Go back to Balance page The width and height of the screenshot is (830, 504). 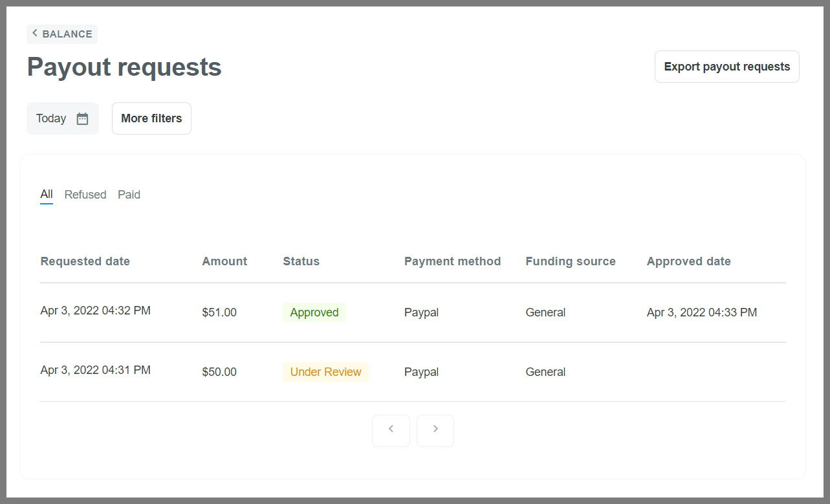click(x=62, y=34)
